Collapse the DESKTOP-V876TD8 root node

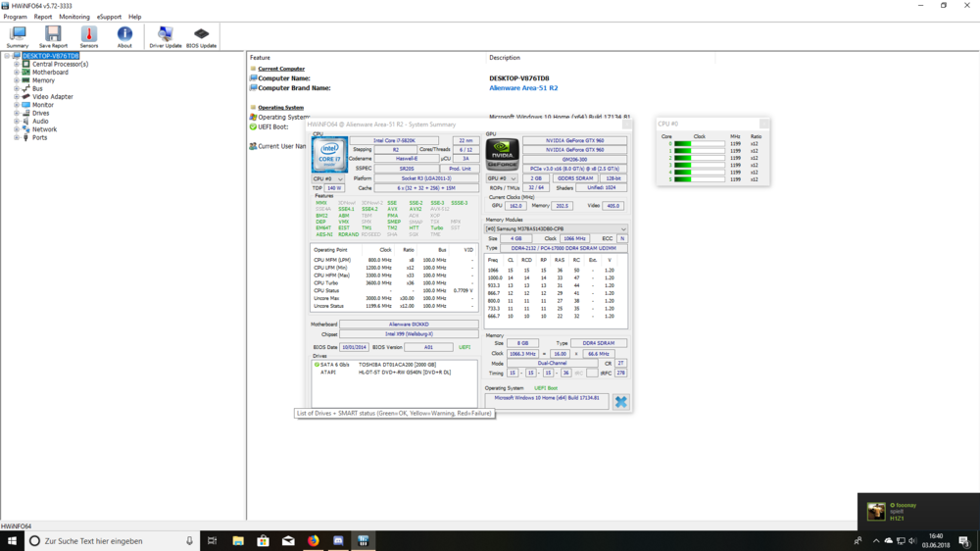7,56
